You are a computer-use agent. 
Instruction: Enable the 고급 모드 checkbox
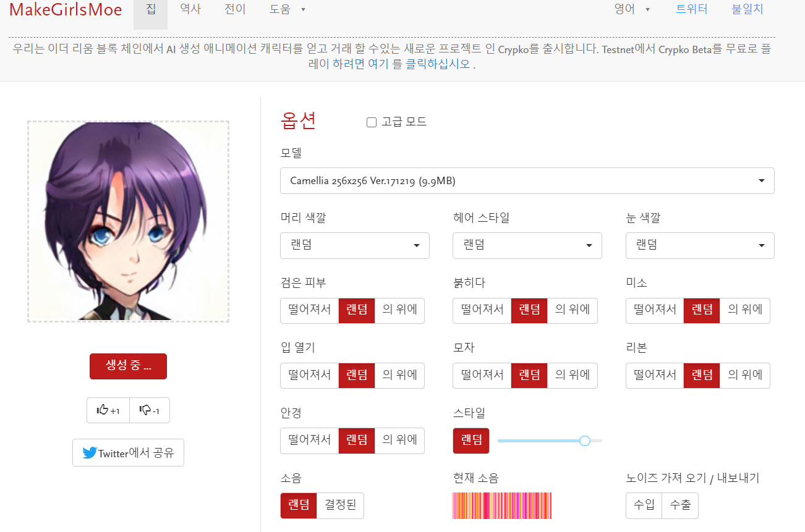point(372,122)
